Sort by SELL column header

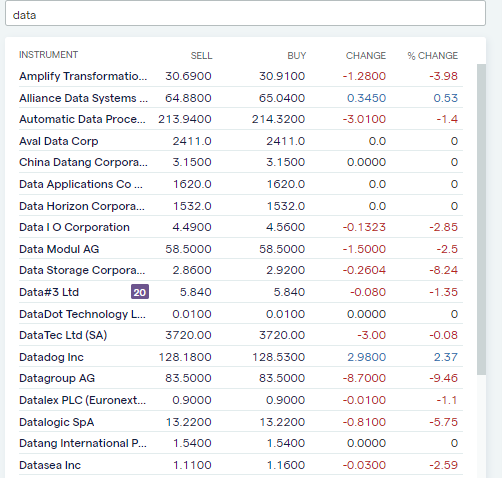click(x=201, y=55)
